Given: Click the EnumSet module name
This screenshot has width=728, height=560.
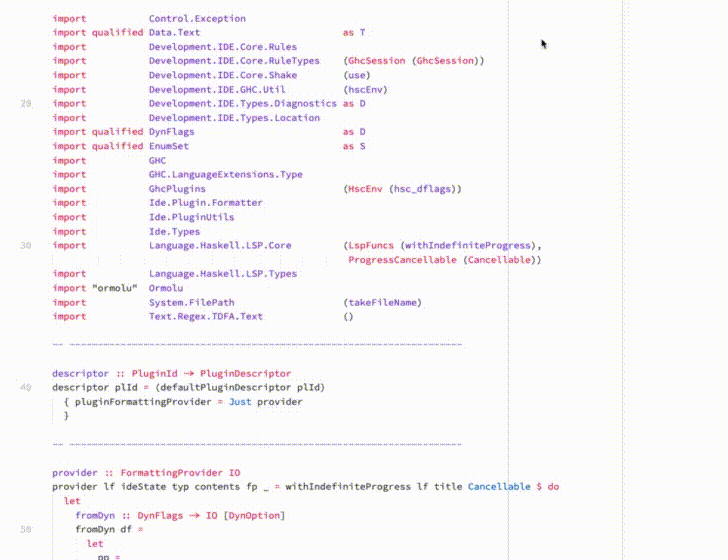Looking at the screenshot, I should pos(169,146).
